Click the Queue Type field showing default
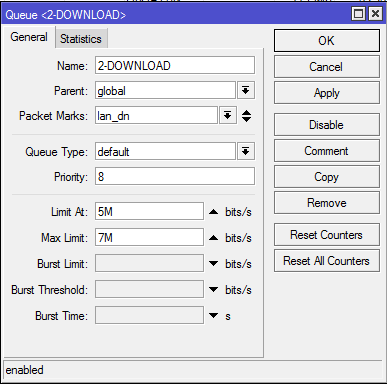Screen dimensions: 387x384 (165, 152)
